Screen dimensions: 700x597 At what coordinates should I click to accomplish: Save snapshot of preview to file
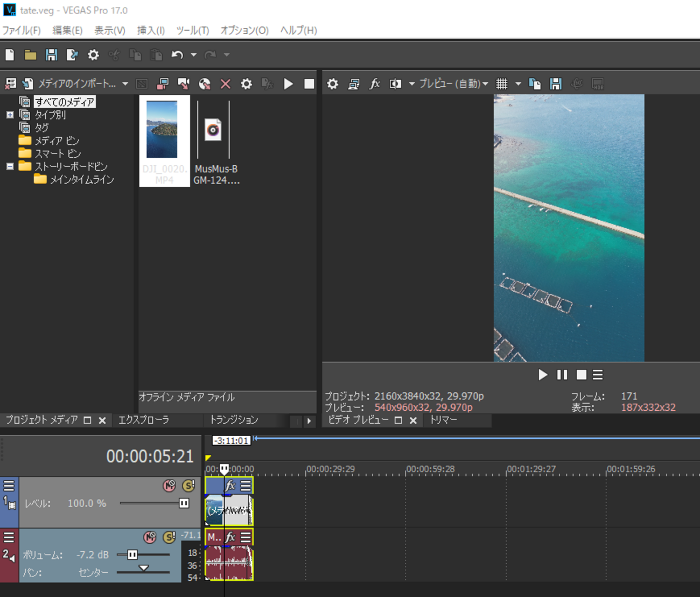556,84
